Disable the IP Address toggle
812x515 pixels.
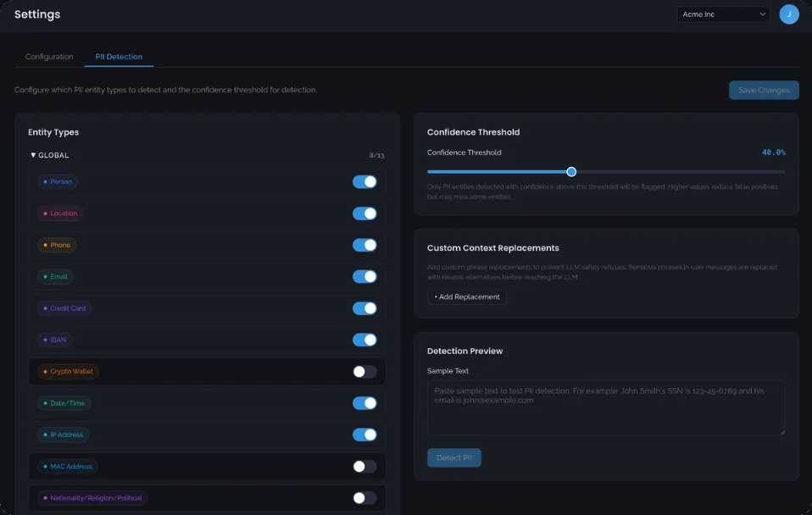point(364,435)
